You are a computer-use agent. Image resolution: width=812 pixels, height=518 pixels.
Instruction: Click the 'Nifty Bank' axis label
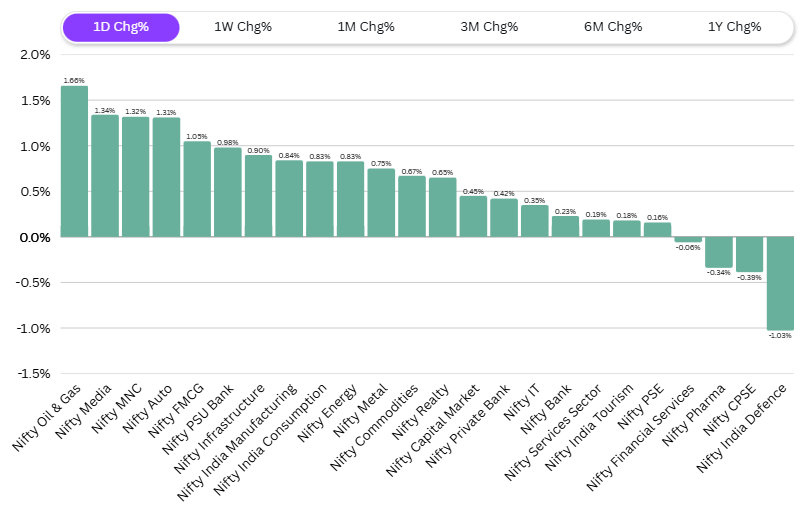coord(546,408)
